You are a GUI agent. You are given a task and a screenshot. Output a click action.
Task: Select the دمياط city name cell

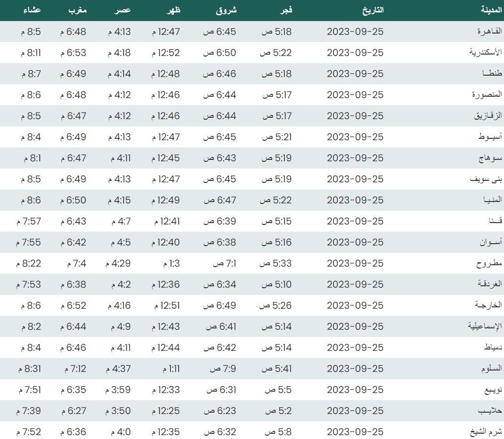coord(491,348)
